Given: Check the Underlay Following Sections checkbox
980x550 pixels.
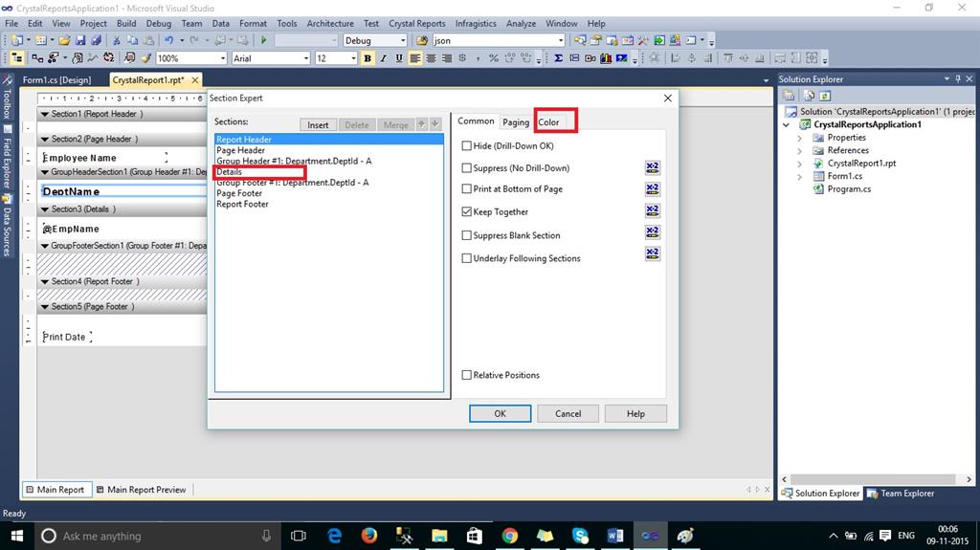Looking at the screenshot, I should (466, 258).
